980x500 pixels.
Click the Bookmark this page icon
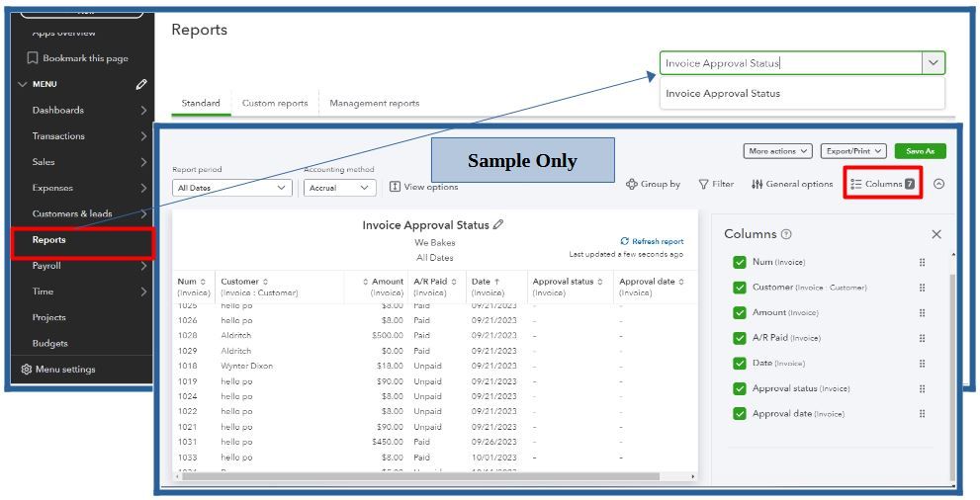coord(33,58)
